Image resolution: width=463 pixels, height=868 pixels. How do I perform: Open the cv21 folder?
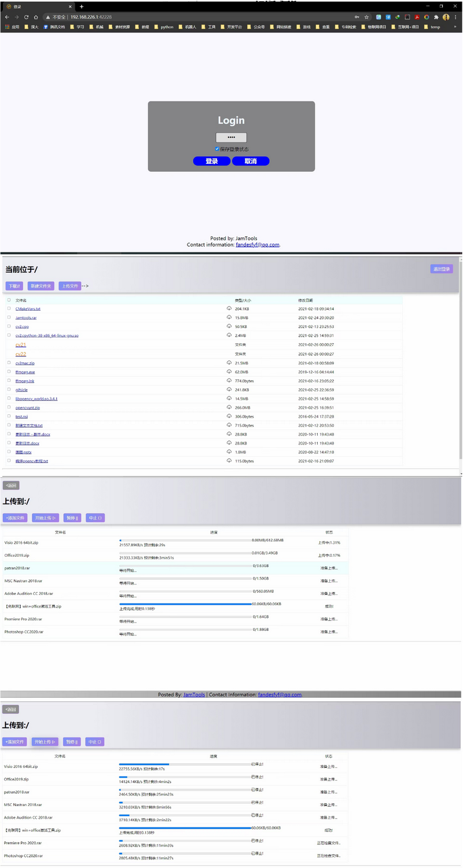click(x=21, y=345)
